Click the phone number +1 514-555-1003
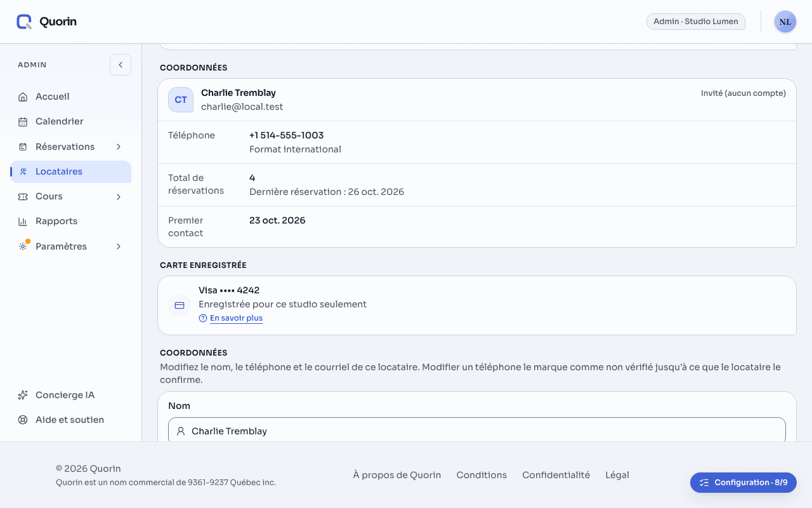This screenshot has width=812, height=508. pyautogui.click(x=287, y=135)
